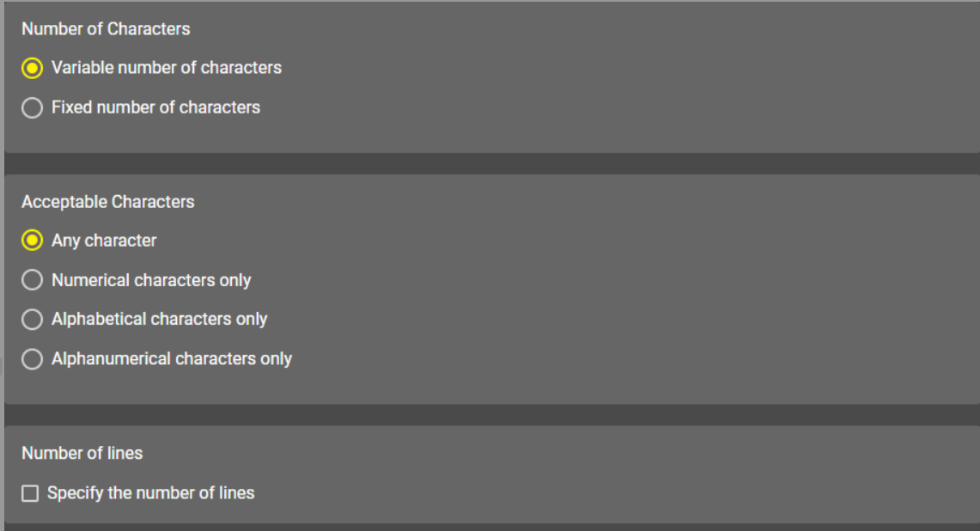Select the Fixed number of characters radio button
The width and height of the screenshot is (980, 531).
tap(32, 108)
